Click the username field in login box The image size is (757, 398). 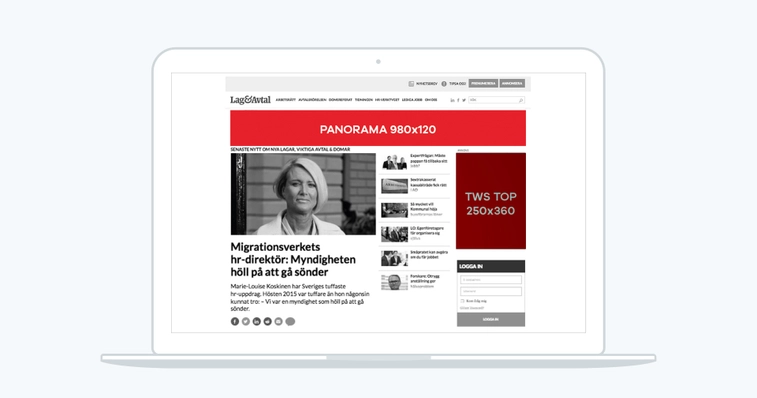(491, 280)
